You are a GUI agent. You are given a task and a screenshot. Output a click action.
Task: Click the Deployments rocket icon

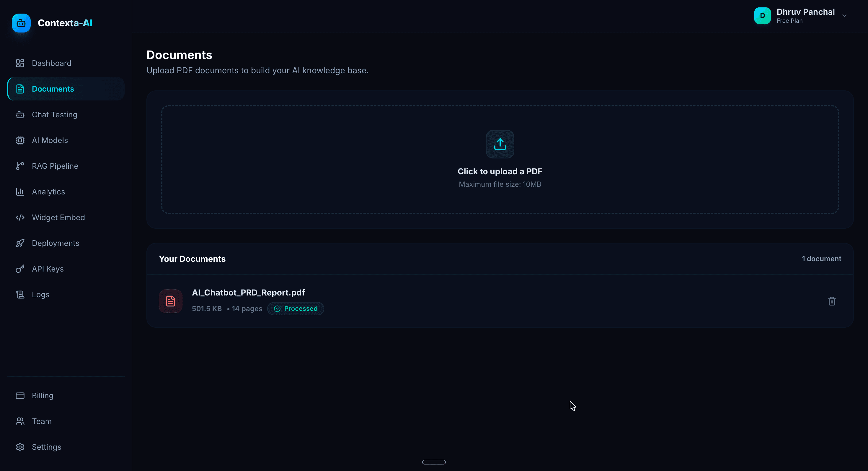20,243
